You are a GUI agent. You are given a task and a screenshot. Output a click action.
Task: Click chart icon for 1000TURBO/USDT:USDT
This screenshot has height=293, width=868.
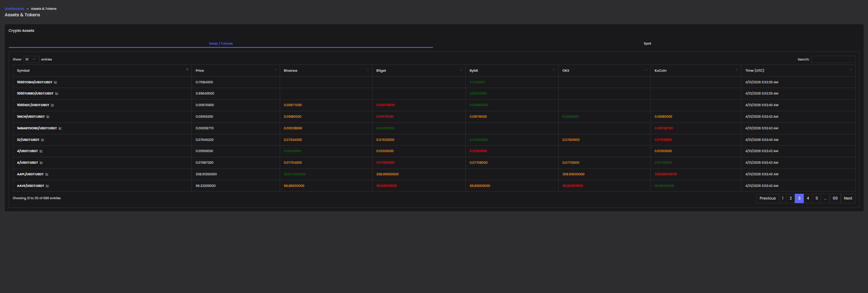(57, 93)
